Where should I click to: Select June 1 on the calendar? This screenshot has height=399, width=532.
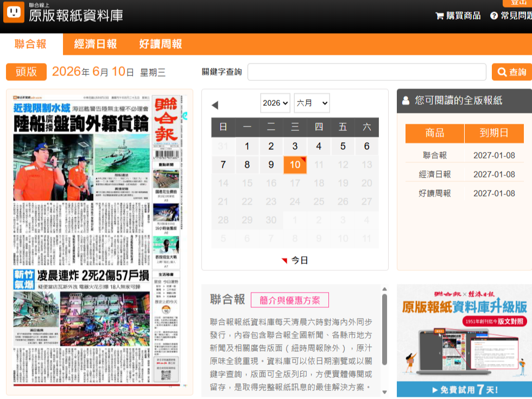click(247, 146)
